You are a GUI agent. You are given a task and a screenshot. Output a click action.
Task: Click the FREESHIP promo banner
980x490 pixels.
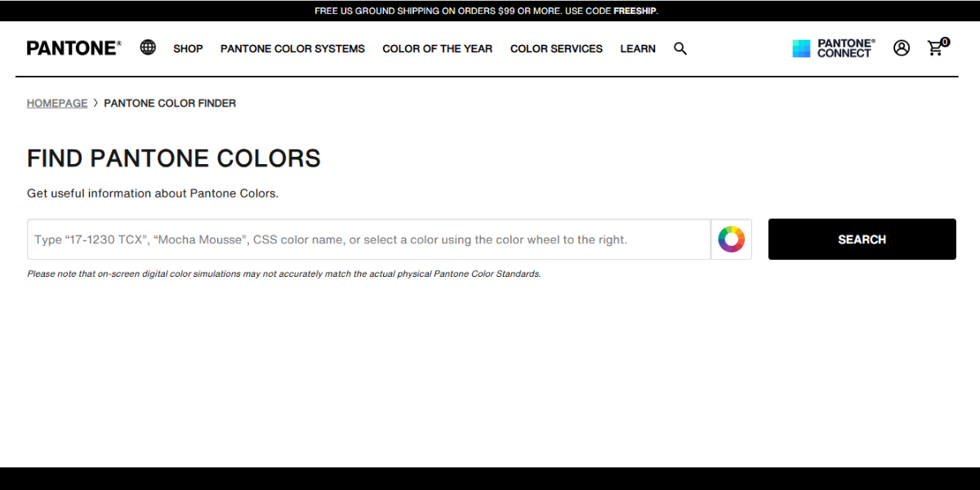490,11
